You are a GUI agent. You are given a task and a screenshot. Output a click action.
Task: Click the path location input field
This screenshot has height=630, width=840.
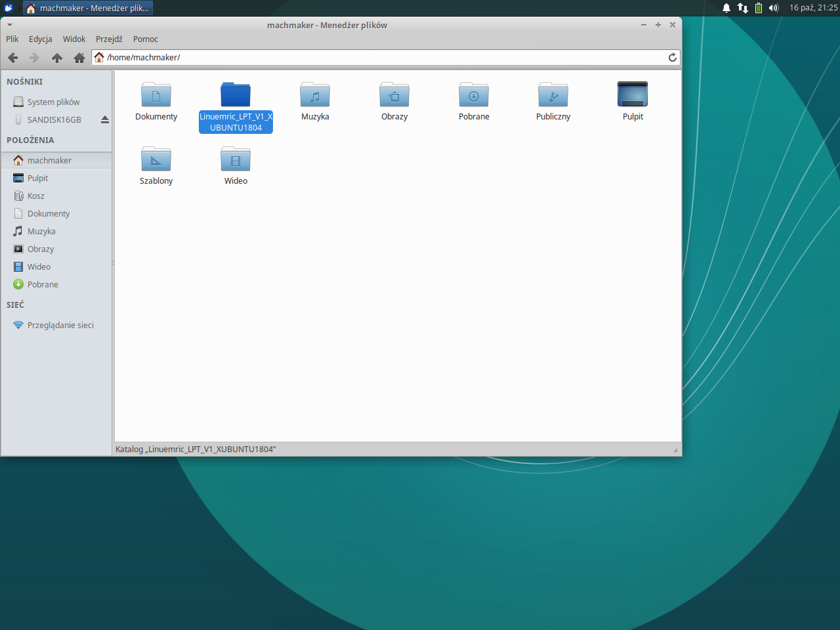[x=381, y=58]
